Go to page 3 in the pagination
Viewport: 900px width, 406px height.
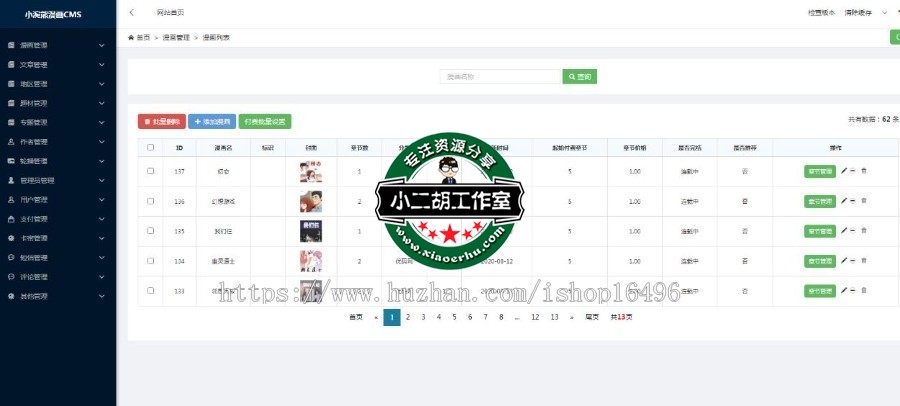(423, 317)
